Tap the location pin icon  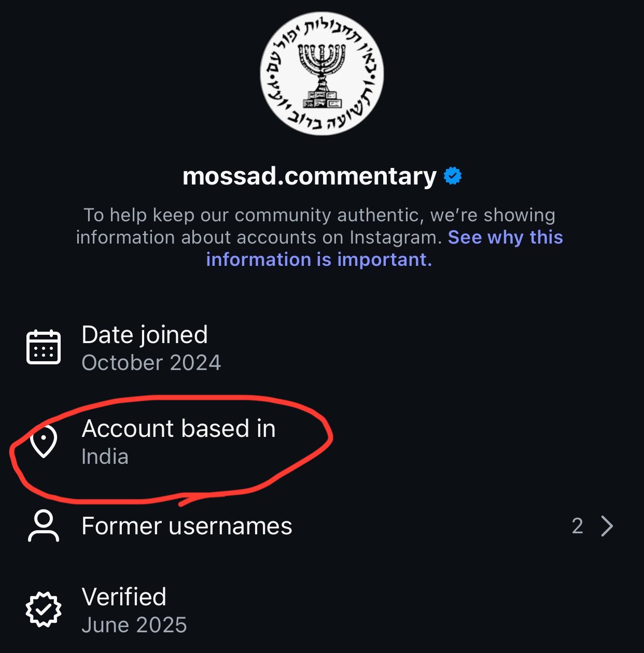[44, 442]
